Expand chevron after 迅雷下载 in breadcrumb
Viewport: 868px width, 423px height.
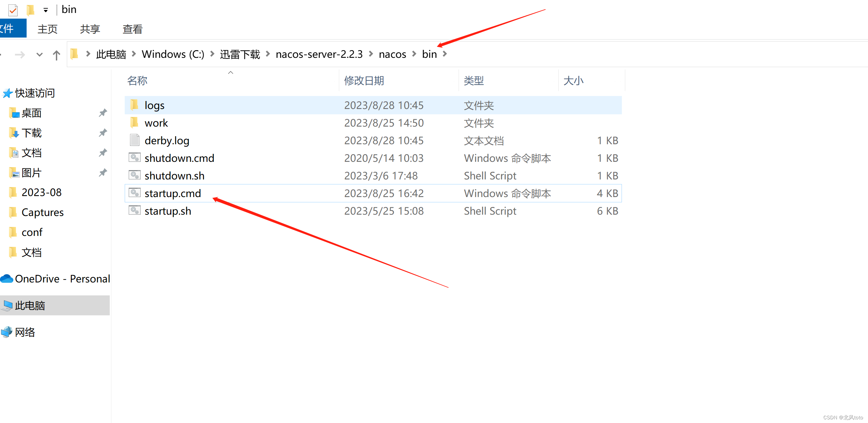pos(268,54)
